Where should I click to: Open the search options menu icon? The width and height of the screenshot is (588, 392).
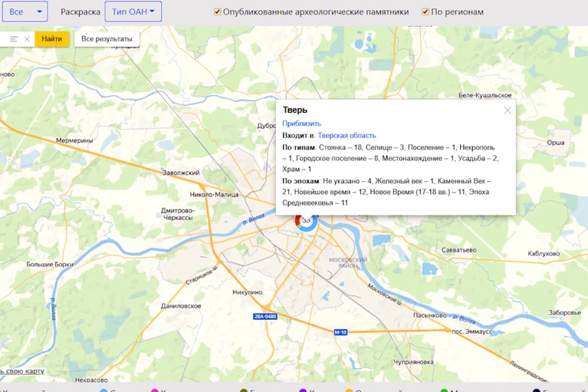(14, 39)
